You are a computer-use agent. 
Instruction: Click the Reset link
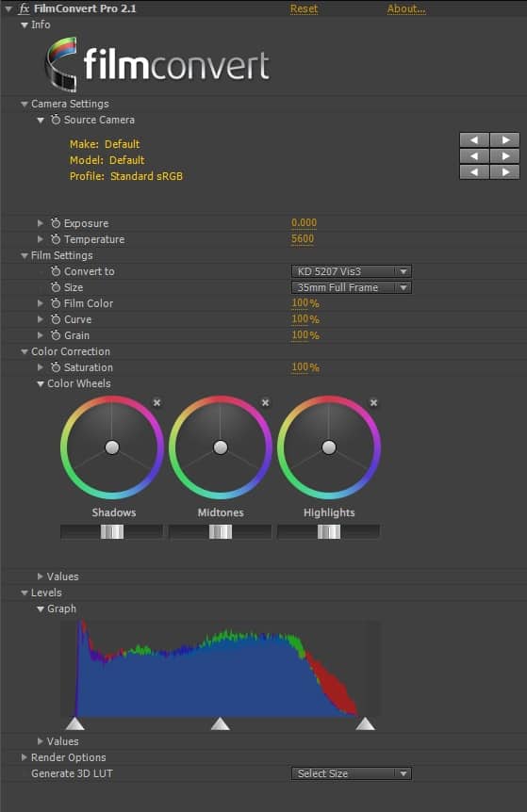point(304,8)
